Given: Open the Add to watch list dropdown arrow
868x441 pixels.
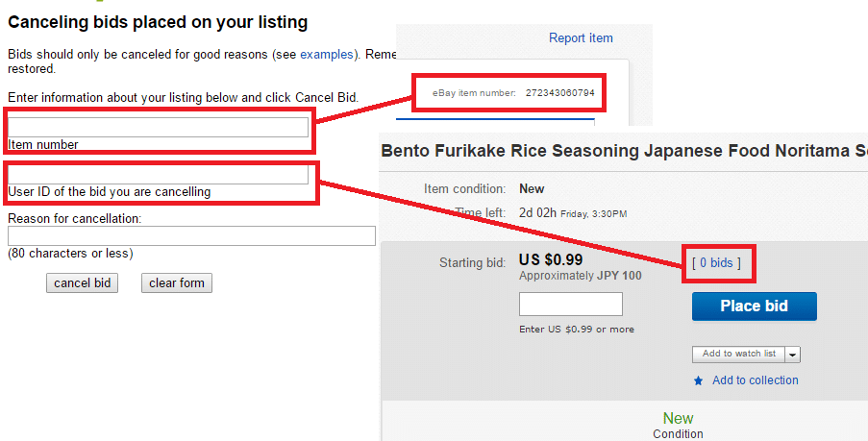Looking at the screenshot, I should [x=793, y=355].
